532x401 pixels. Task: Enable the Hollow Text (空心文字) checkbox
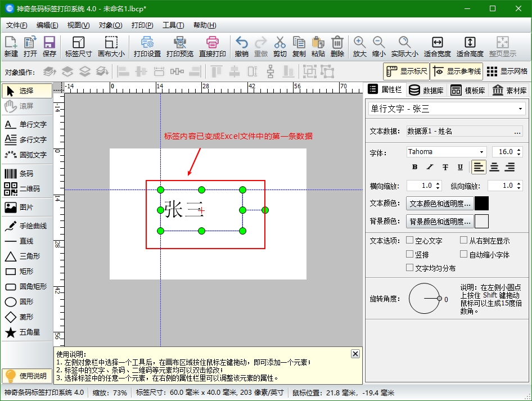(x=409, y=241)
